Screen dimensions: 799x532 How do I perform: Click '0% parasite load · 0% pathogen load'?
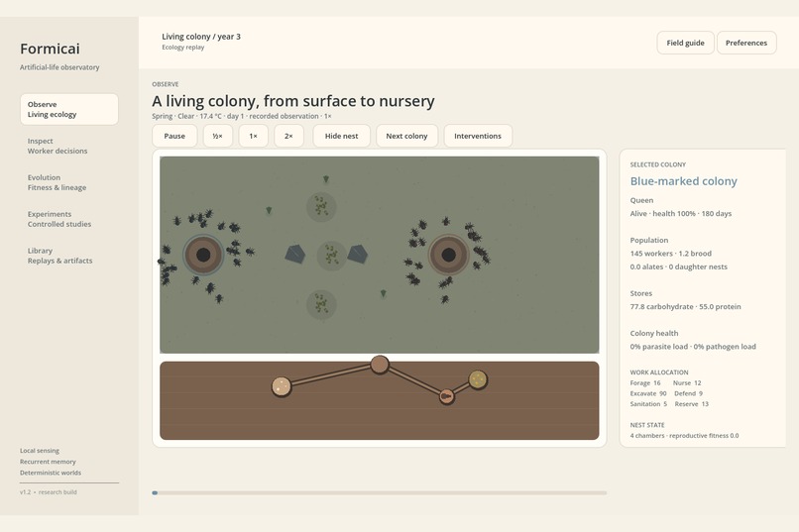pyautogui.click(x=693, y=347)
